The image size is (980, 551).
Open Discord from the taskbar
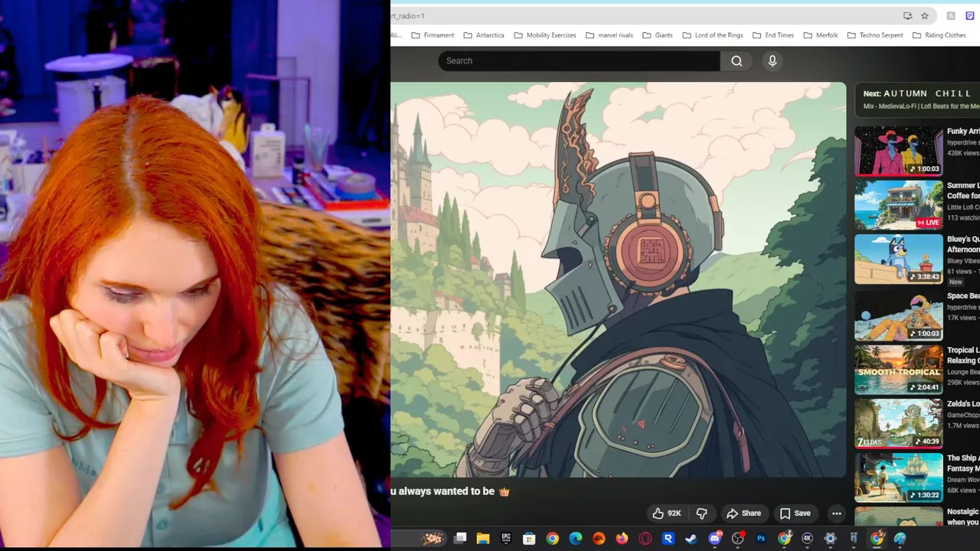coord(714,539)
